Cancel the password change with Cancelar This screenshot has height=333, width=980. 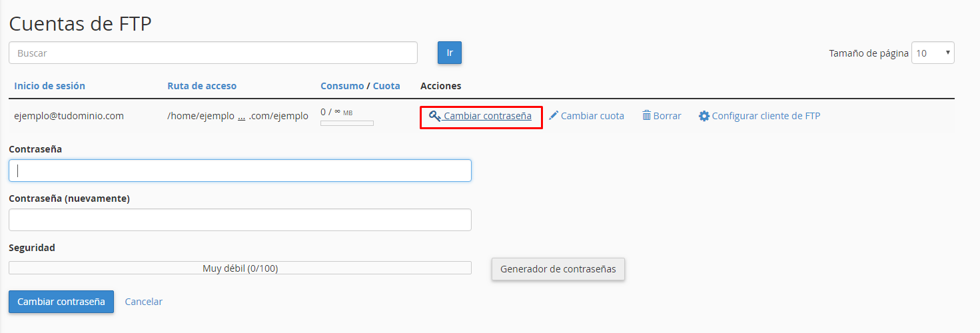click(143, 302)
